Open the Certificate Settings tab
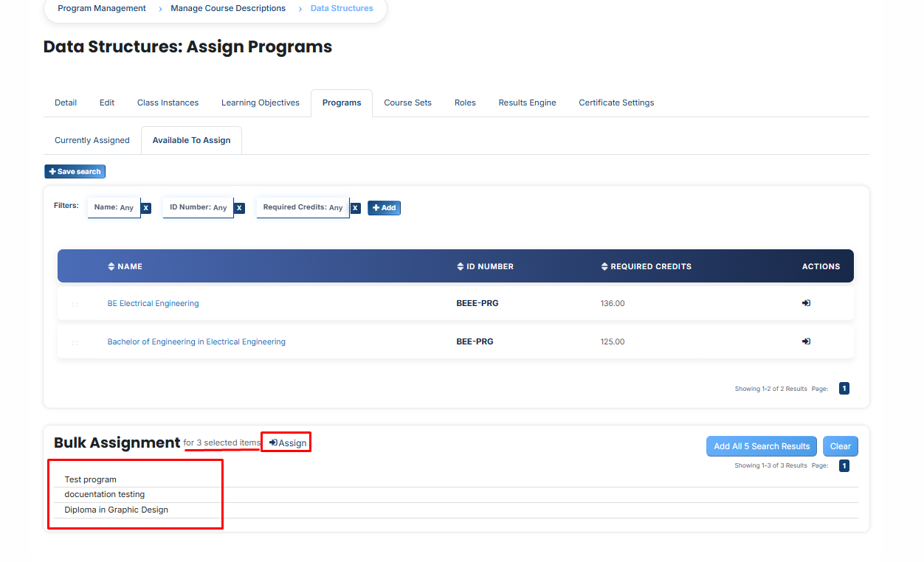 [616, 103]
